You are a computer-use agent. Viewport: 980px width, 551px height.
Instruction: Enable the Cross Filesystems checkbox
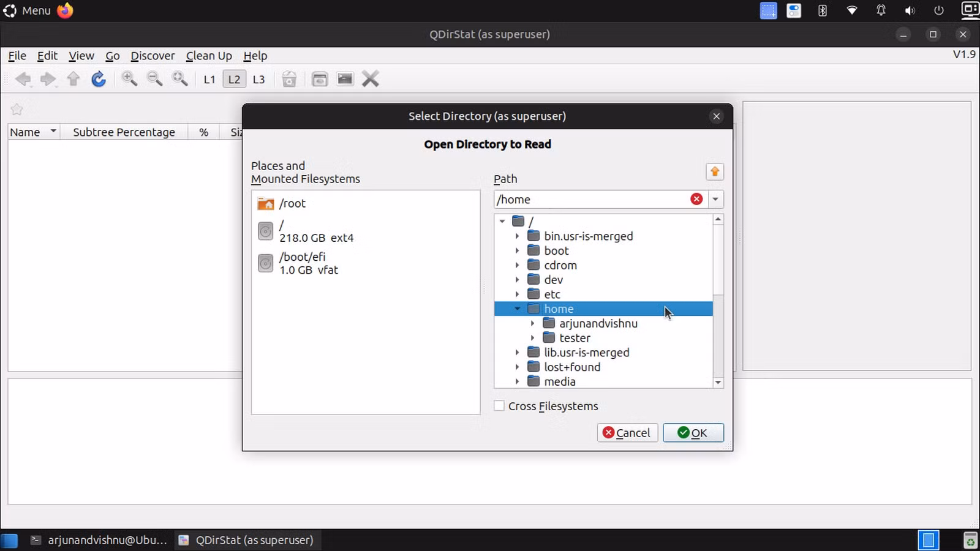click(x=499, y=406)
